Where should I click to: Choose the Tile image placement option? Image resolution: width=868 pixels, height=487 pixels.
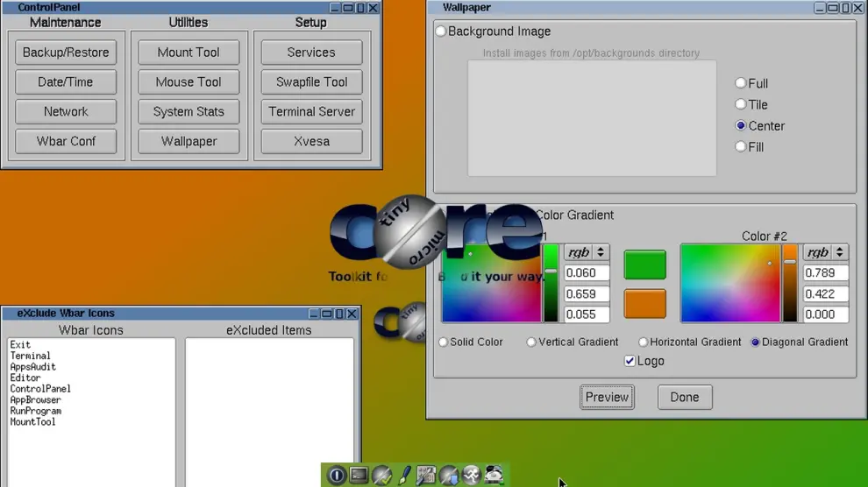coord(741,105)
